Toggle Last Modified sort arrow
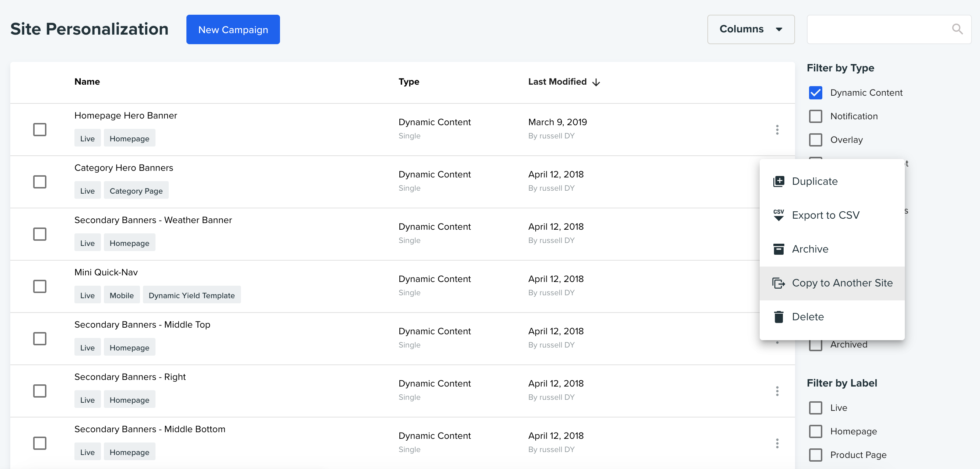 point(596,82)
